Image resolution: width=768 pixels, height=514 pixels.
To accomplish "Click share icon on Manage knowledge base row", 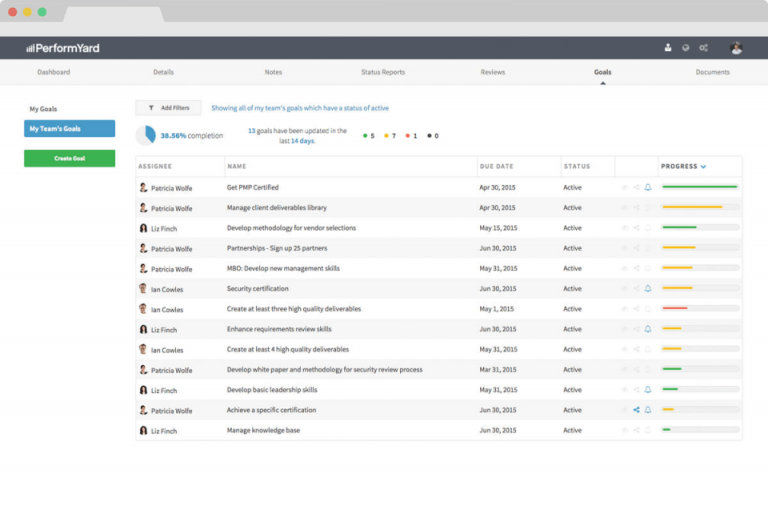I will (636, 430).
